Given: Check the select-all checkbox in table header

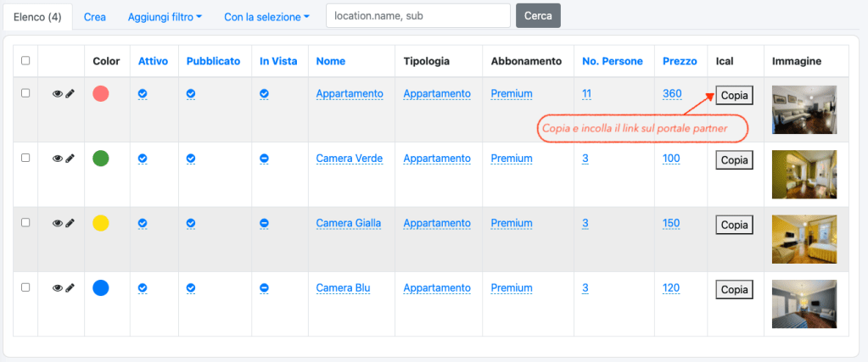Looking at the screenshot, I should 25,61.
